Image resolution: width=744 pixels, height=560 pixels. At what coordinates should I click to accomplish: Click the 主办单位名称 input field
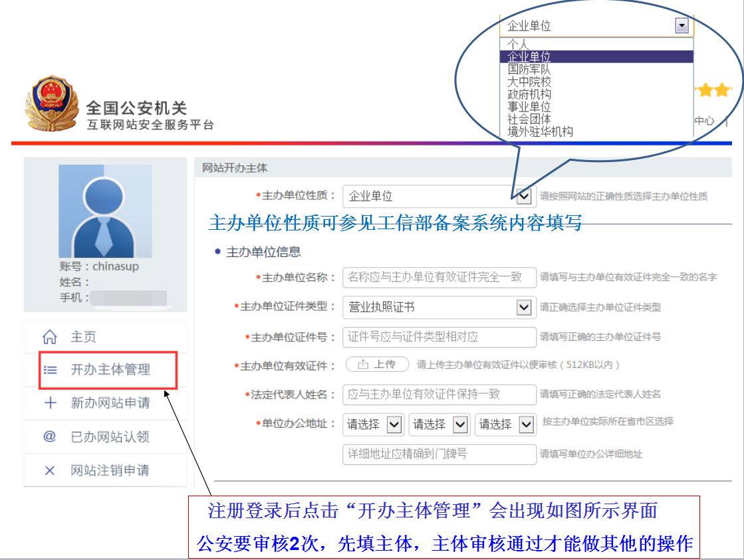click(x=439, y=278)
